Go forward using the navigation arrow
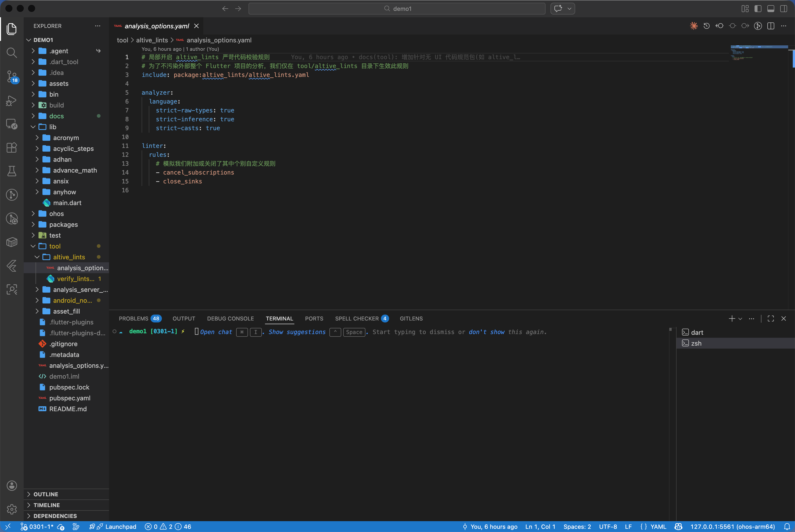795x532 pixels. pos(238,8)
